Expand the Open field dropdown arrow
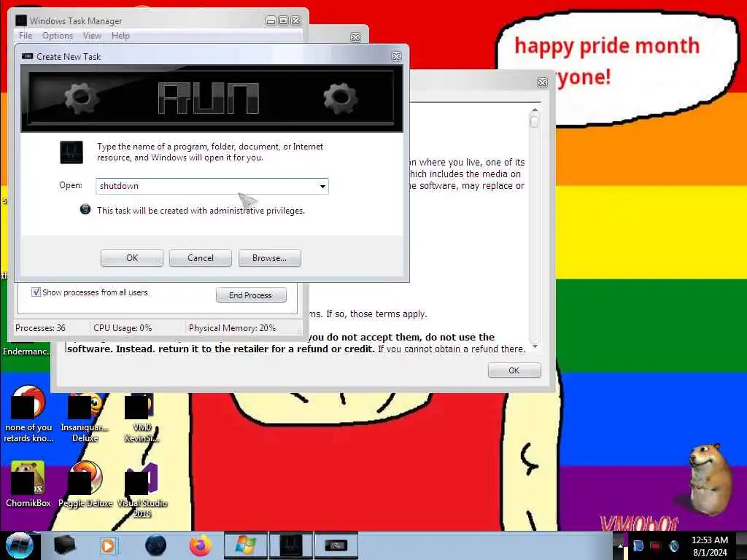 322,186
